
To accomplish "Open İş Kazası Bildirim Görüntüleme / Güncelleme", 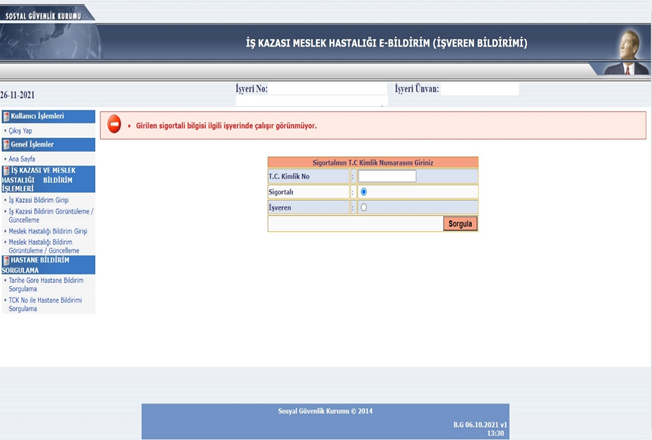I will [x=51, y=215].
